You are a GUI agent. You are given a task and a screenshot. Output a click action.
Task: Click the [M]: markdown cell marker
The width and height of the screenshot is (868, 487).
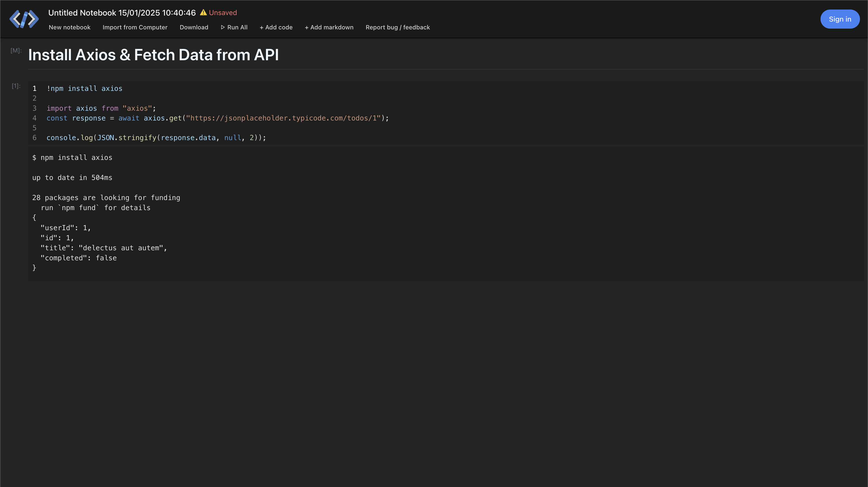(16, 50)
